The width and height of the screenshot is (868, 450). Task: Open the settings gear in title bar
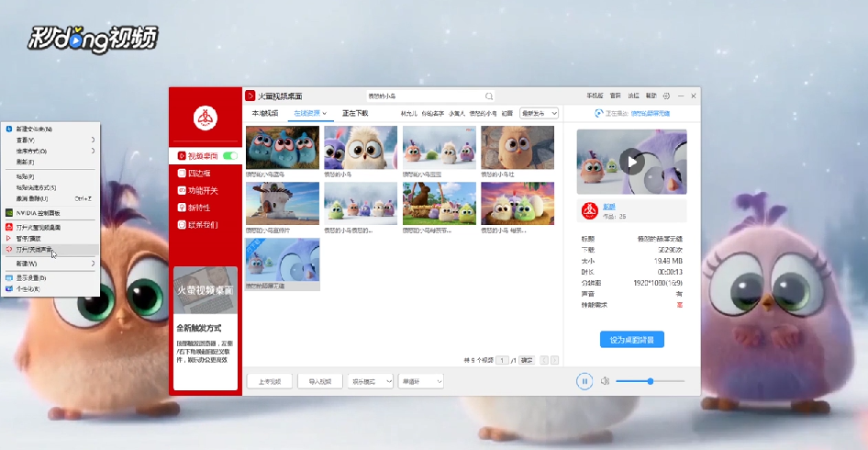point(666,96)
